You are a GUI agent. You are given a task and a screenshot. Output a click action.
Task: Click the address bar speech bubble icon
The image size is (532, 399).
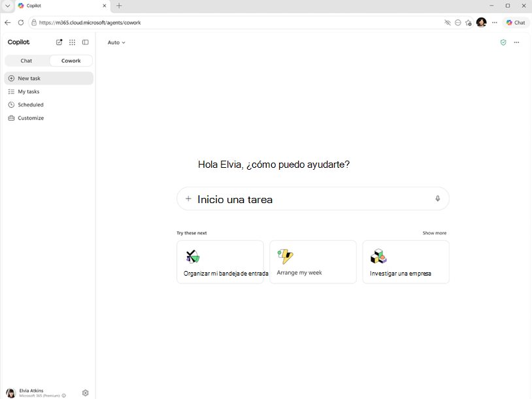[x=458, y=23]
